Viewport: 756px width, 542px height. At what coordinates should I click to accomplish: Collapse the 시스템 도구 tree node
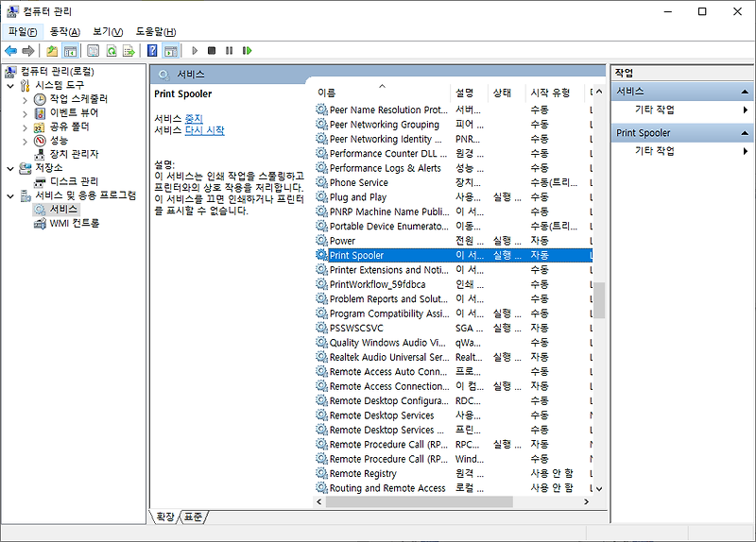(x=10, y=86)
